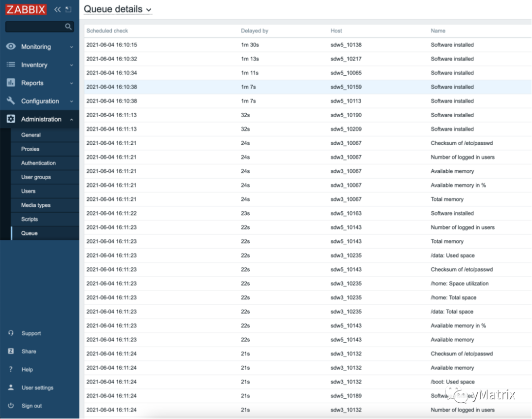Screen dimensions: 532x419
Task: Collapse sidebar with double-arrow icon
Action: tap(57, 9)
